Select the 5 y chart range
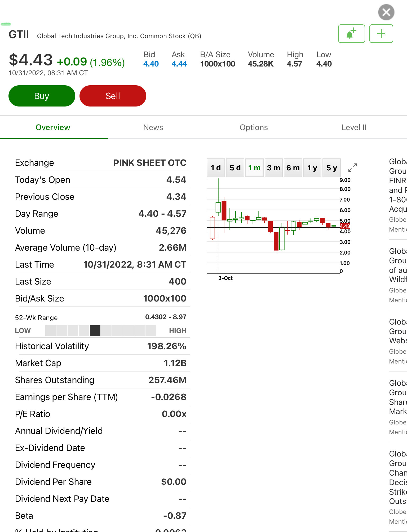The width and height of the screenshot is (407, 532). (x=332, y=168)
